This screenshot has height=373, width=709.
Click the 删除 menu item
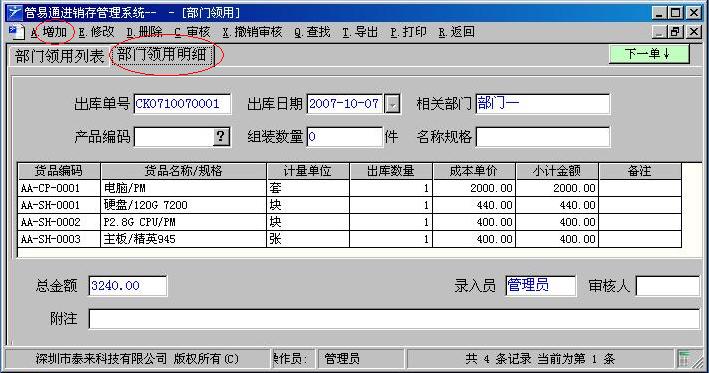[x=145, y=32]
